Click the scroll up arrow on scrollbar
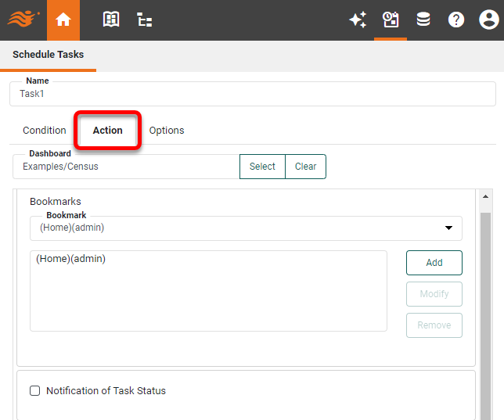504x420 pixels. (485, 197)
